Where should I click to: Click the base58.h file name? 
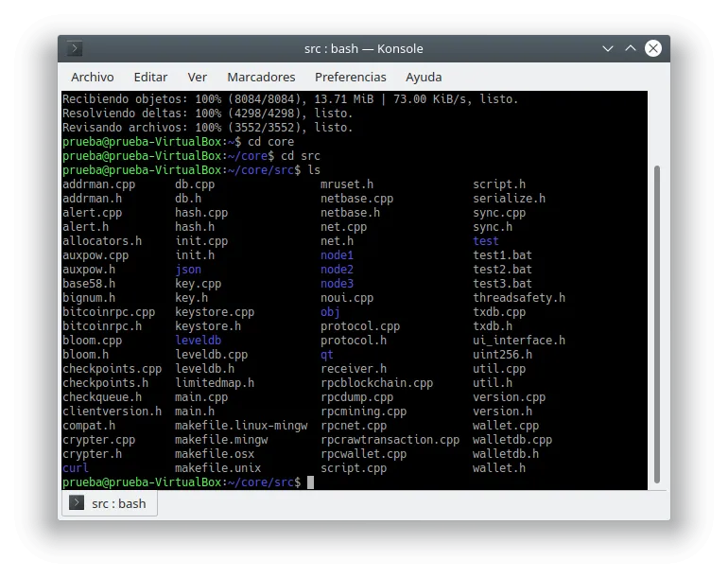(89, 284)
